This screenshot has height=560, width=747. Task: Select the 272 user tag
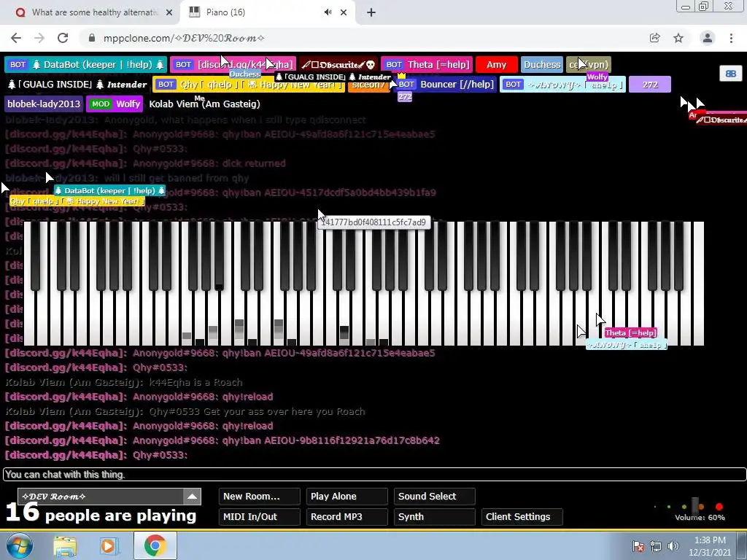click(x=650, y=85)
